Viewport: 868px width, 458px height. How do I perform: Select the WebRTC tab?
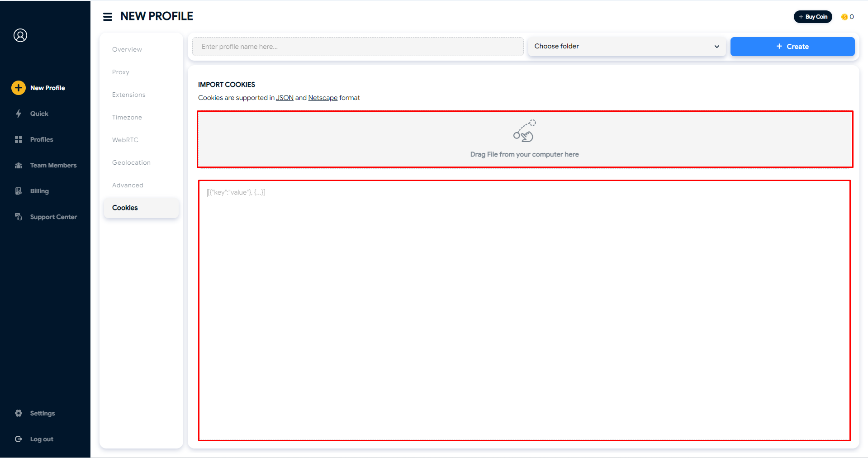pyautogui.click(x=125, y=140)
